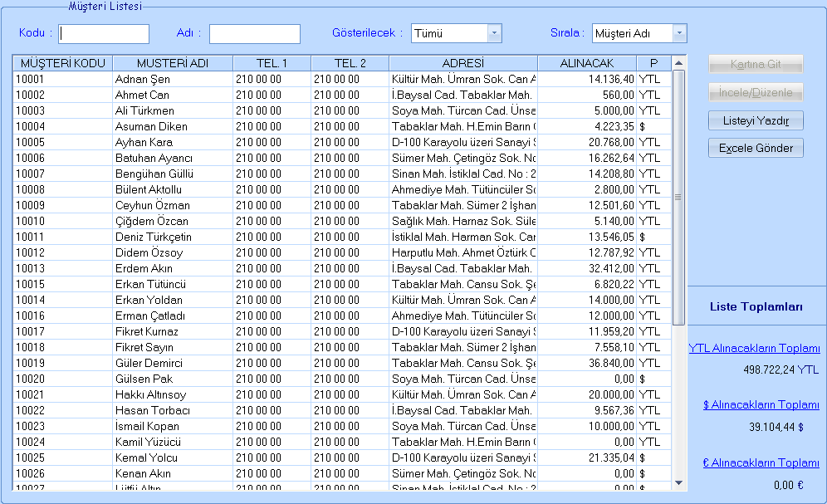The image size is (827, 504).
Task: Select customer Bülent Aktollu
Action: 148,190
